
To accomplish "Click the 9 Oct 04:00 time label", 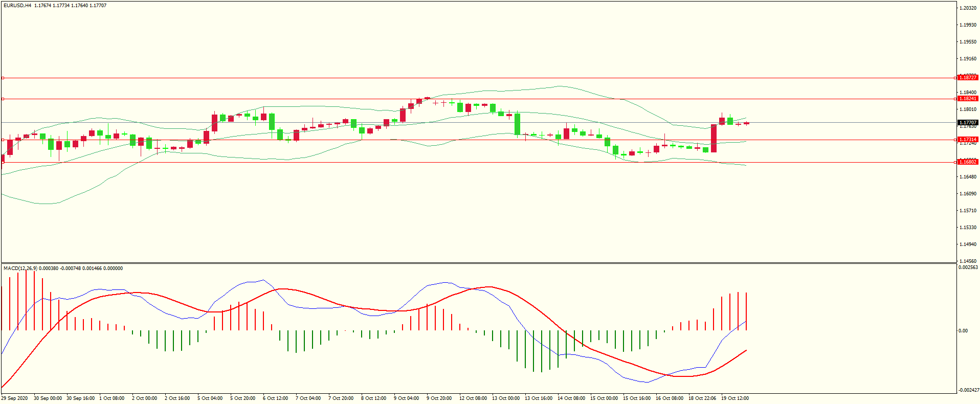I will pyautogui.click(x=406, y=398).
